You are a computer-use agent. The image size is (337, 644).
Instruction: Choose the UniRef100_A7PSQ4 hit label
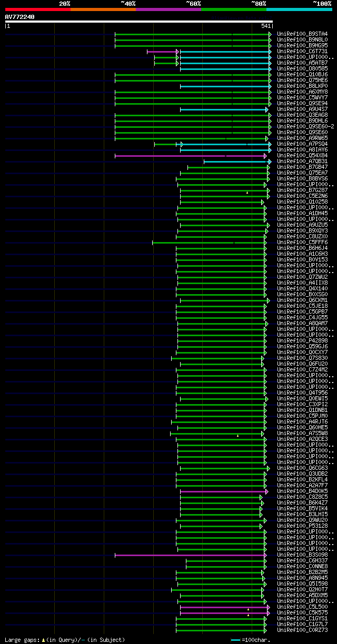pos(302,144)
